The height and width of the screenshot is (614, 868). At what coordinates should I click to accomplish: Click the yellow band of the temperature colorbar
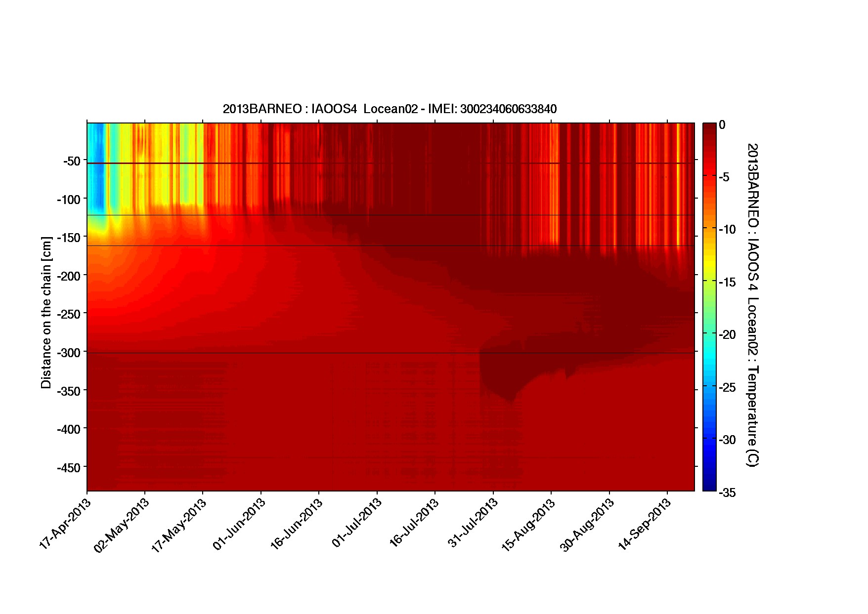tap(709, 262)
